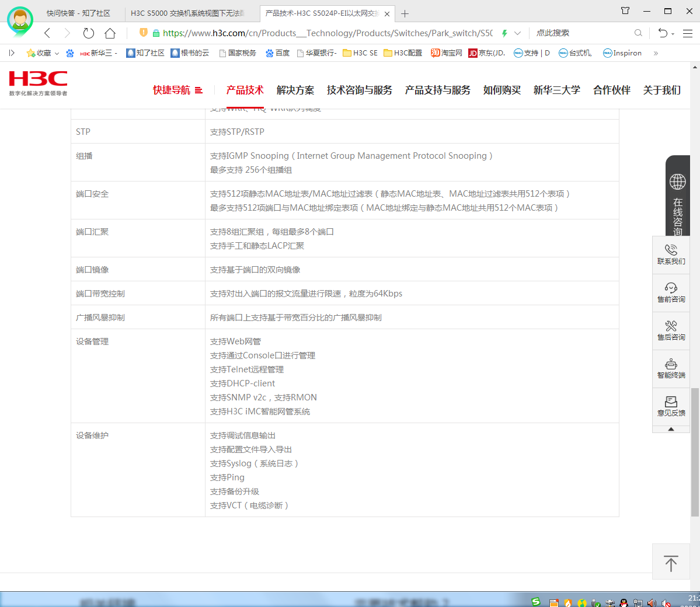The width and height of the screenshot is (700, 607).
Task: Open the H3C配置 bookmark folder
Action: click(x=403, y=53)
